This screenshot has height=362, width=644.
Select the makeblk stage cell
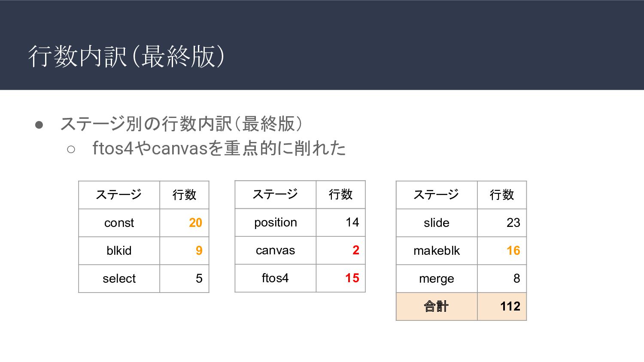437,251
